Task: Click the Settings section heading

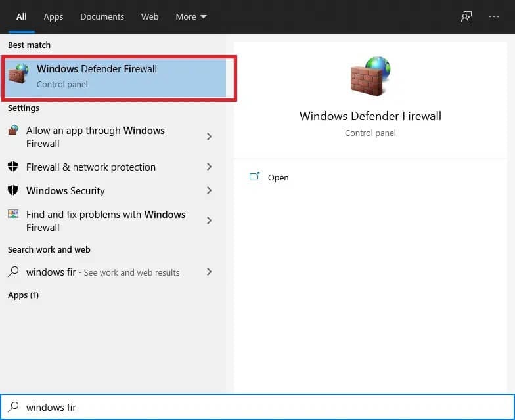Action: [x=24, y=108]
